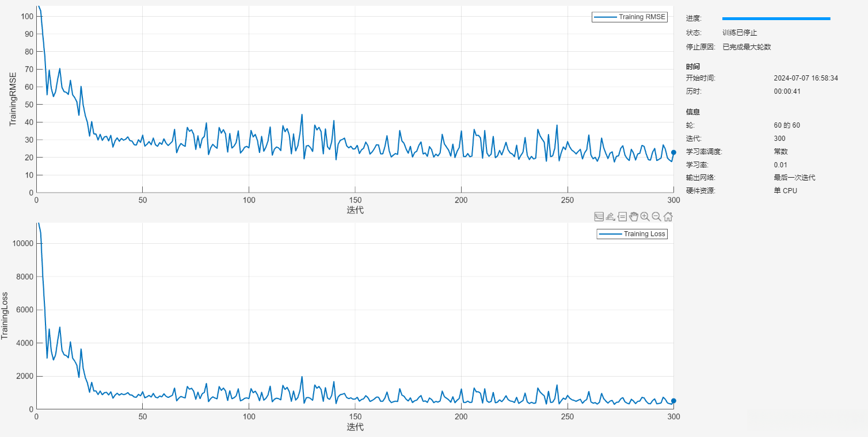
Task: Click the 历时: label
Action: coord(694,91)
